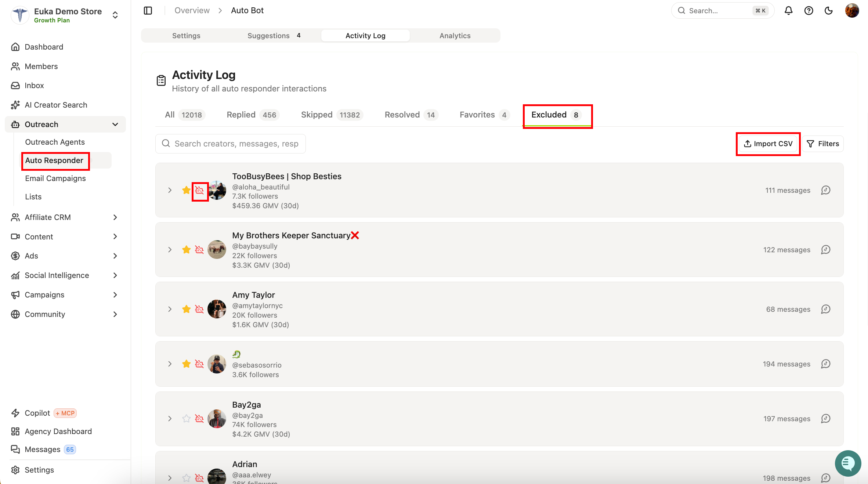The image size is (868, 484).
Task: Open the help question mark icon
Action: tap(809, 11)
